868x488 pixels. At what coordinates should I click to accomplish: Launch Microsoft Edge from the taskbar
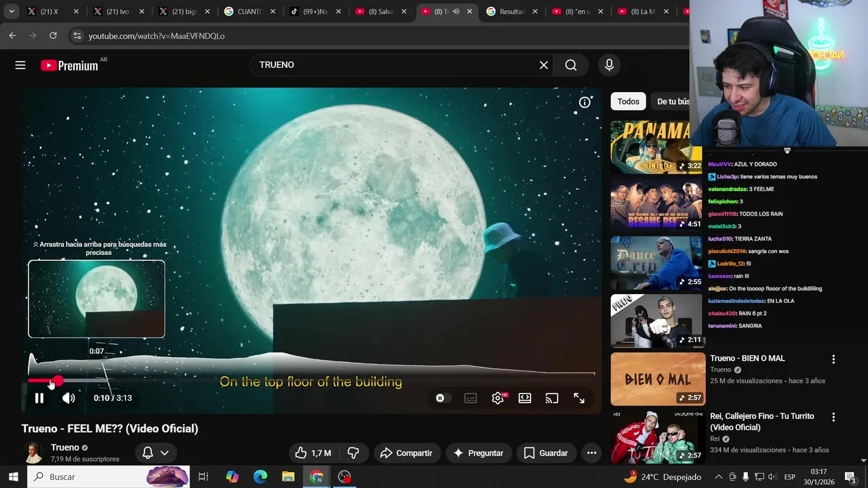(260, 476)
